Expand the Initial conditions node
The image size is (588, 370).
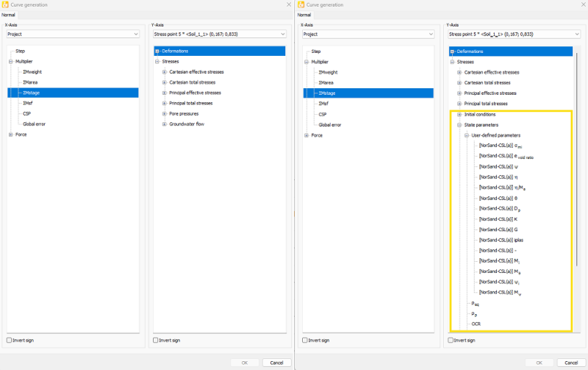click(460, 114)
